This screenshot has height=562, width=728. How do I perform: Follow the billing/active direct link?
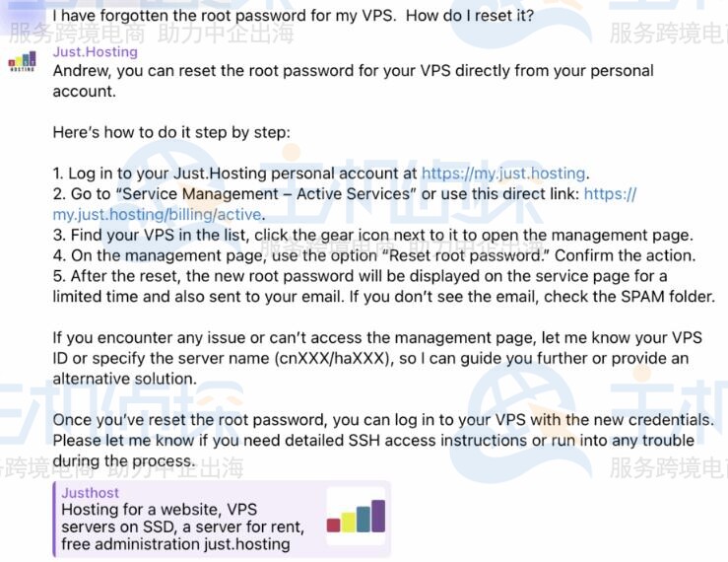tap(158, 214)
